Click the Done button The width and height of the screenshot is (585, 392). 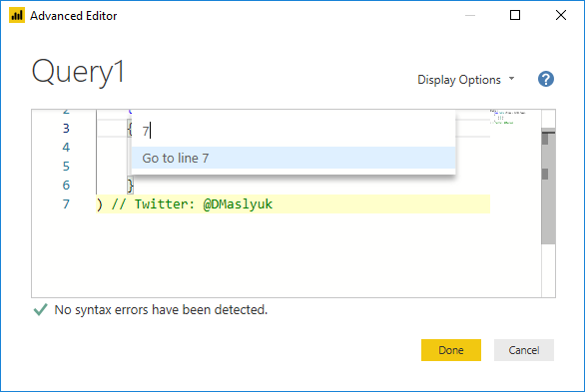(450, 350)
